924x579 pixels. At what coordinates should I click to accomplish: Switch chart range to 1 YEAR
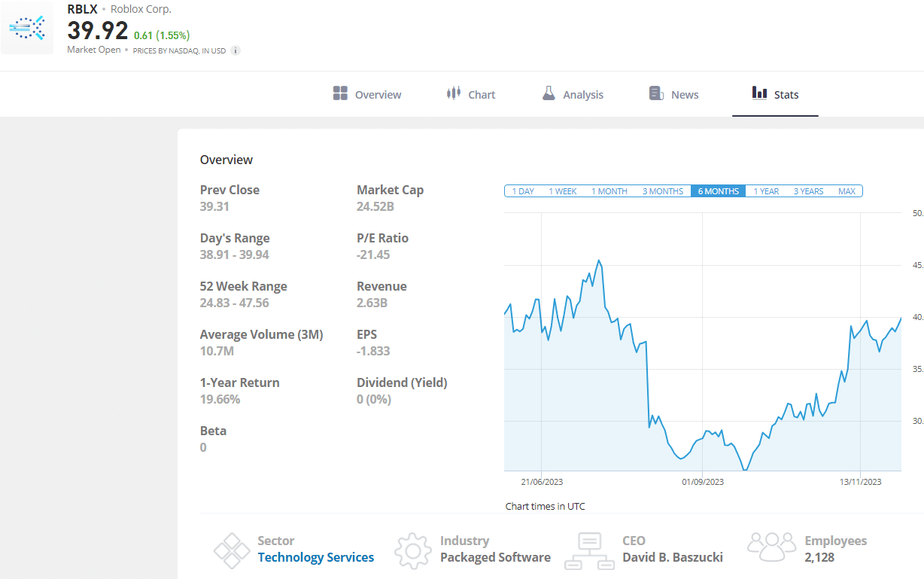(x=765, y=190)
